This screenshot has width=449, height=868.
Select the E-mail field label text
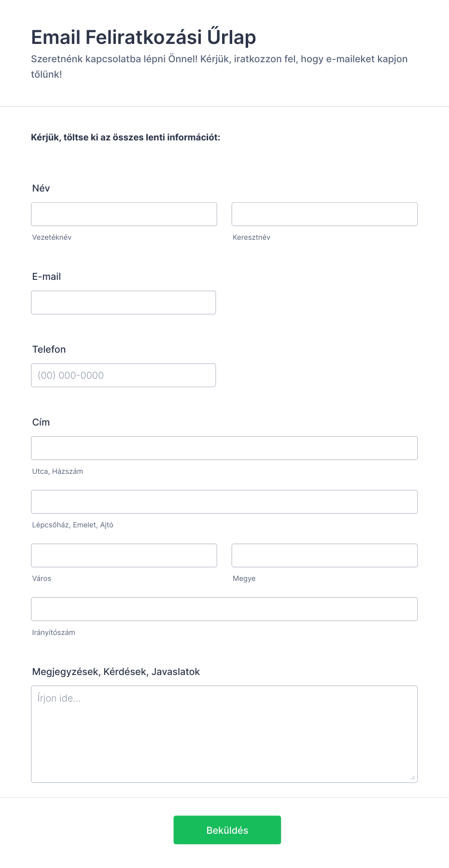coord(46,276)
